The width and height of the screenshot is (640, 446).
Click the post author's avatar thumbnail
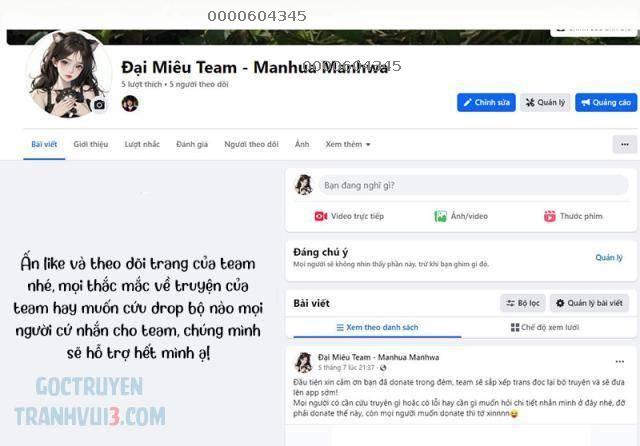click(x=304, y=362)
